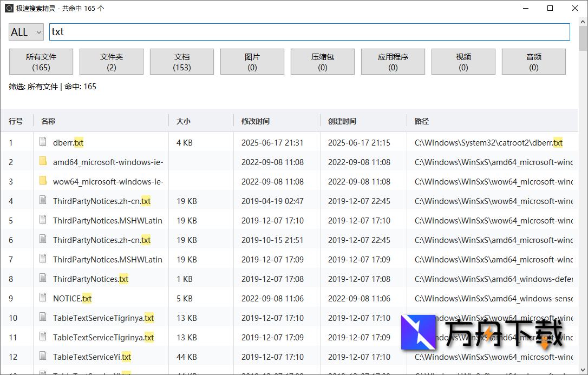This screenshot has height=375, width=588.
Task: Filter by 图片 category
Action: [252, 62]
